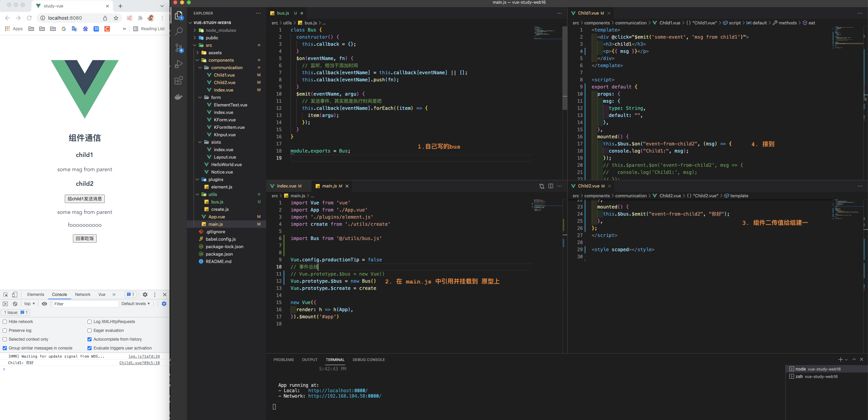The height and width of the screenshot is (420, 868).
Task: Disable Group similar messages in console
Action: point(5,348)
